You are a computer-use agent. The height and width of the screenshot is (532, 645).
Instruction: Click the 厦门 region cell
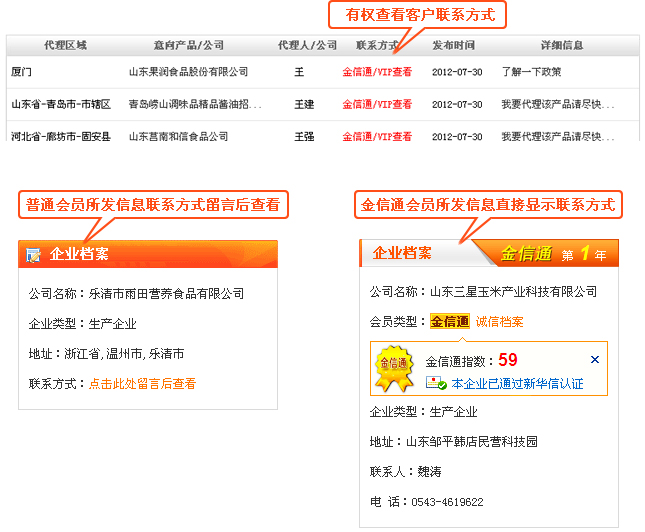click(x=21, y=72)
